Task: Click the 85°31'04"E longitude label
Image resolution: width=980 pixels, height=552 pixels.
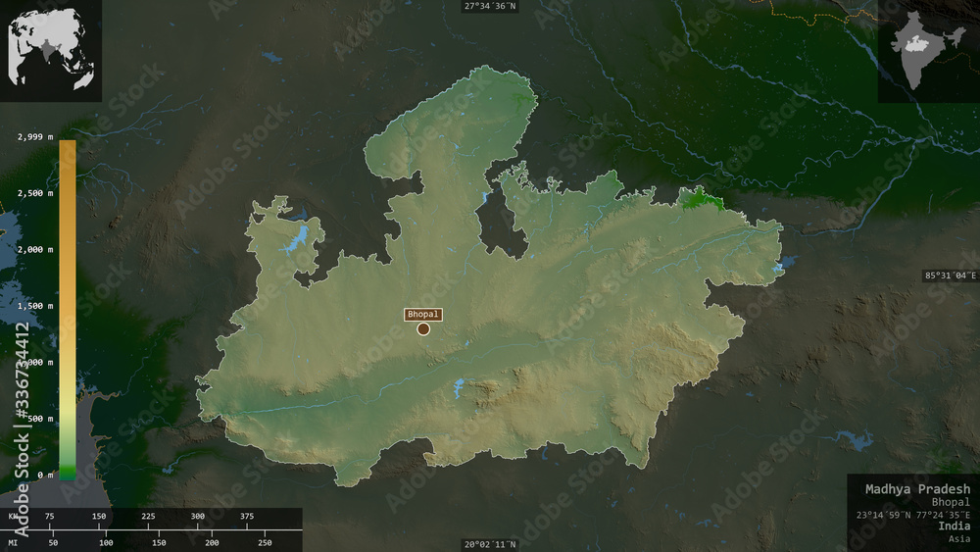Action: [950, 276]
